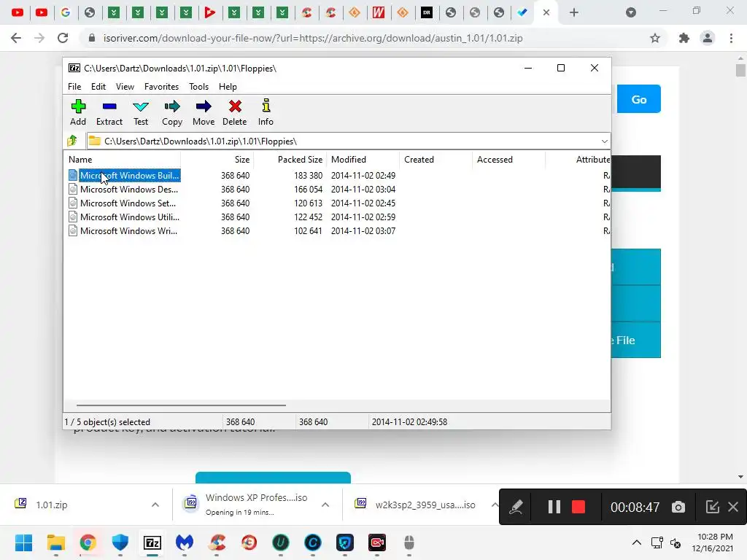Open the Help menu

pyautogui.click(x=228, y=87)
